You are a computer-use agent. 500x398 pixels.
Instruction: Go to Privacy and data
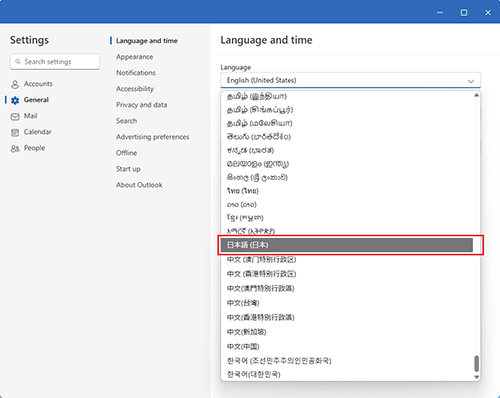tap(141, 105)
